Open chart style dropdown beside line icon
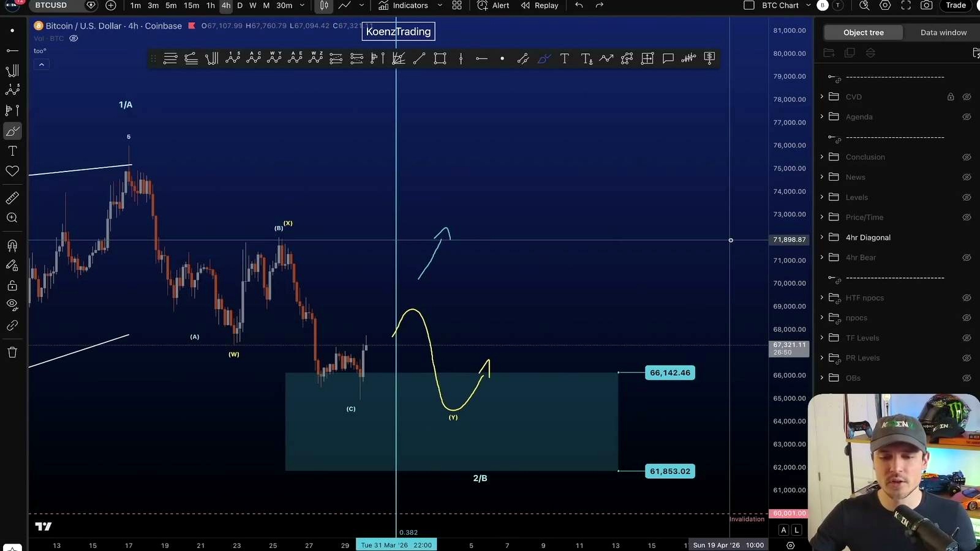This screenshot has width=980, height=551. [x=361, y=6]
